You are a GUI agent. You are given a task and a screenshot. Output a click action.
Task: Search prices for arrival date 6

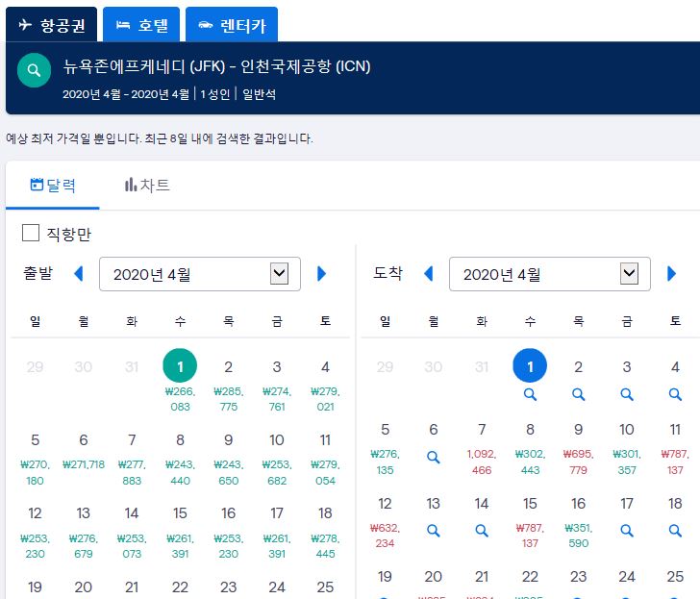(x=433, y=457)
